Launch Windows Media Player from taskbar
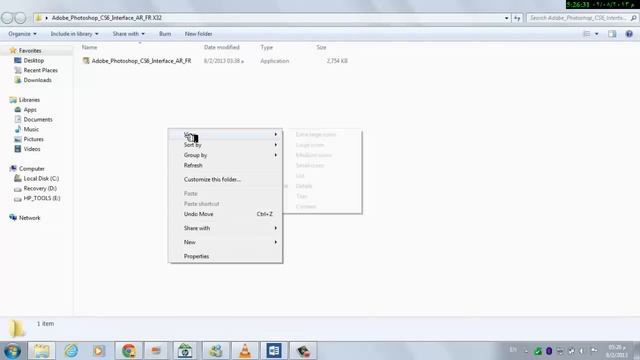 (99, 351)
